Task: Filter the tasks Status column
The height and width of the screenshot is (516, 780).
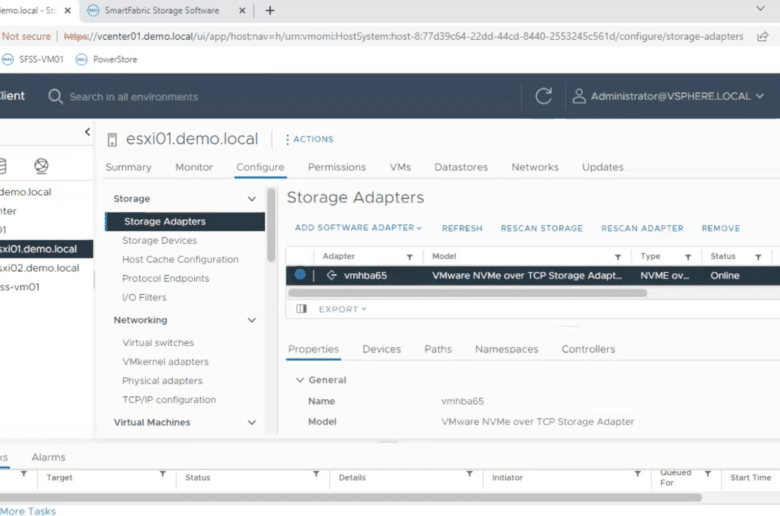Action: [x=316, y=474]
